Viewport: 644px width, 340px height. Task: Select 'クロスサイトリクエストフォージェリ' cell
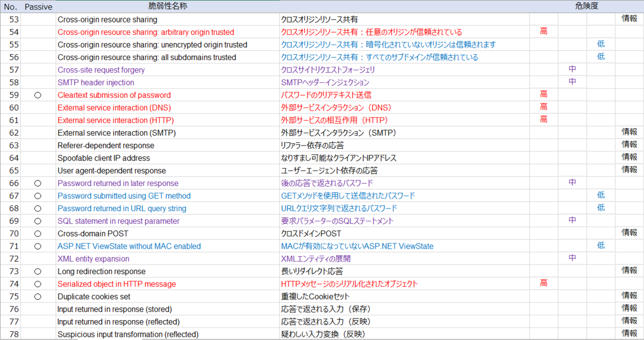(405, 70)
